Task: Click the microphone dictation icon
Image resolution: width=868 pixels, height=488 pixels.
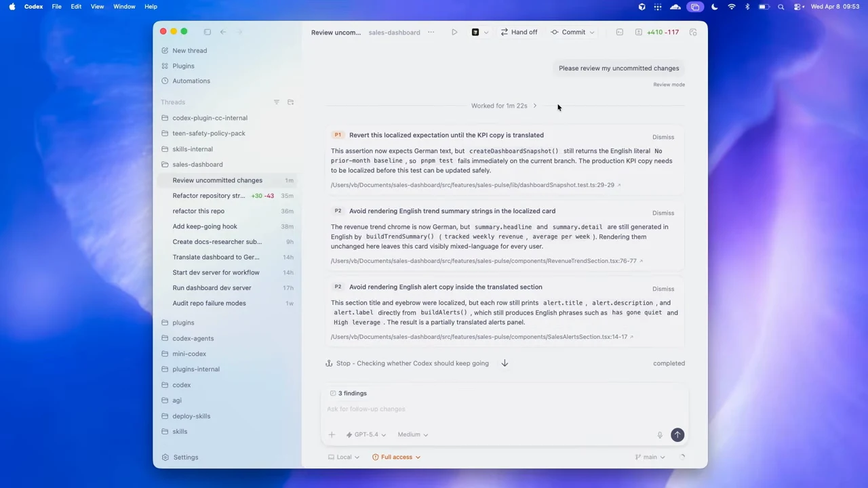Action: [x=659, y=435]
